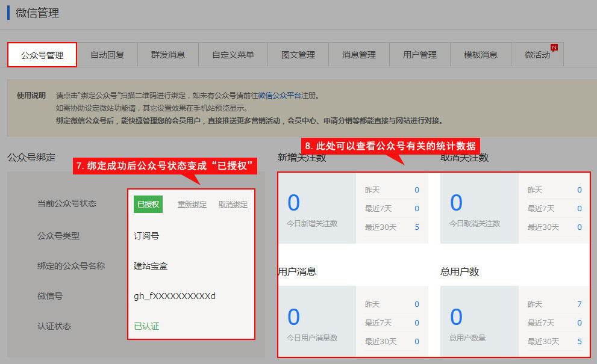This screenshot has width=597, height=364.
Task: Open the 用户管理 tab
Action: (420, 55)
